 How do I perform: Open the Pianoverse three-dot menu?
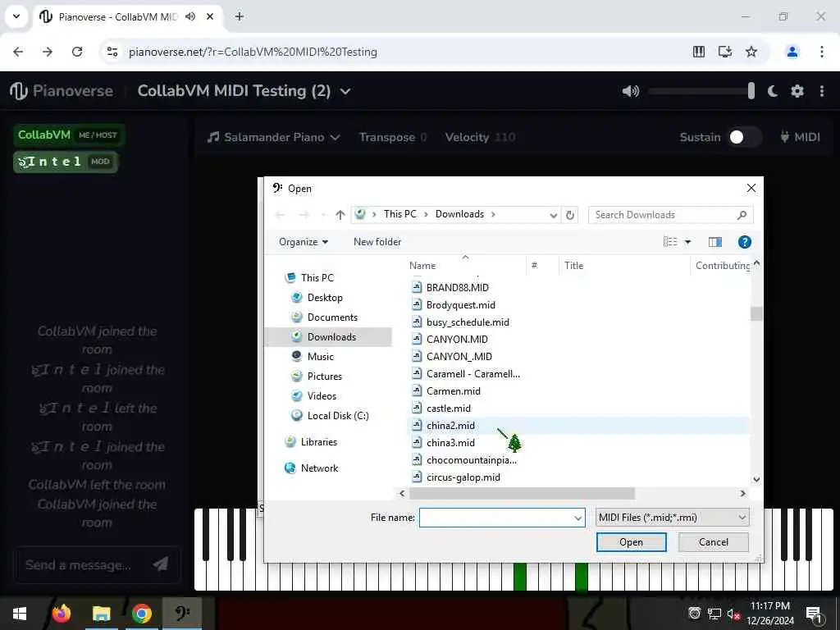pos(822,91)
